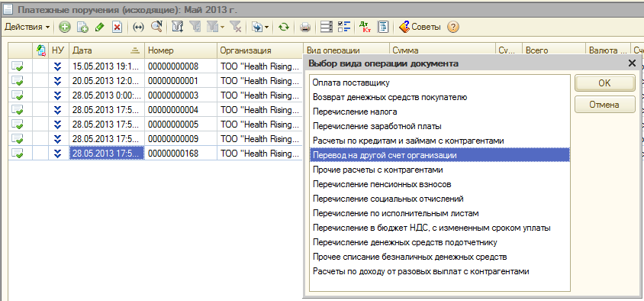The width and height of the screenshot is (644, 301).
Task: Choose Перечисление по исполнительным листам
Action: click(440, 213)
